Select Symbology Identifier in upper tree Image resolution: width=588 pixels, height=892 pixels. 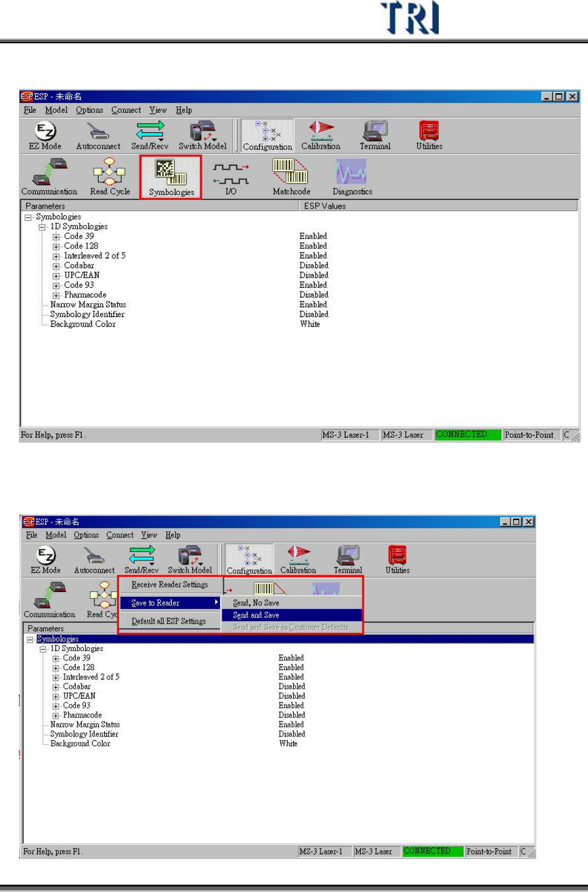coord(87,315)
